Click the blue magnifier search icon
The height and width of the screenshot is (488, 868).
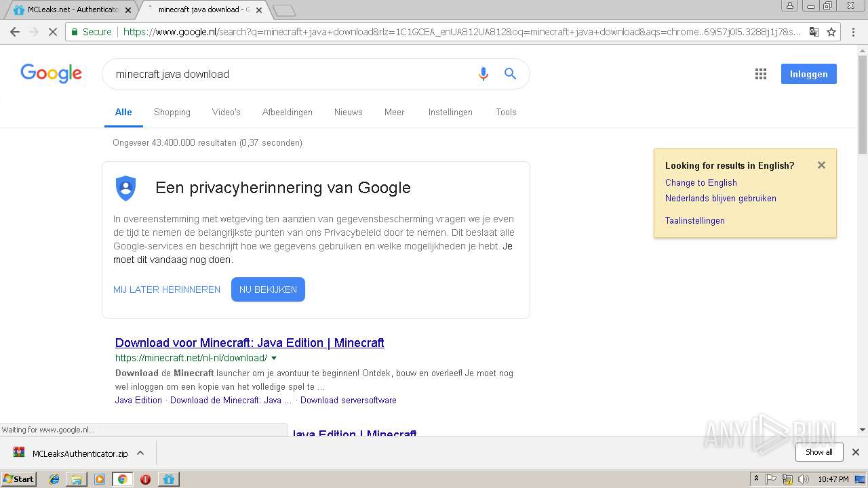[511, 74]
